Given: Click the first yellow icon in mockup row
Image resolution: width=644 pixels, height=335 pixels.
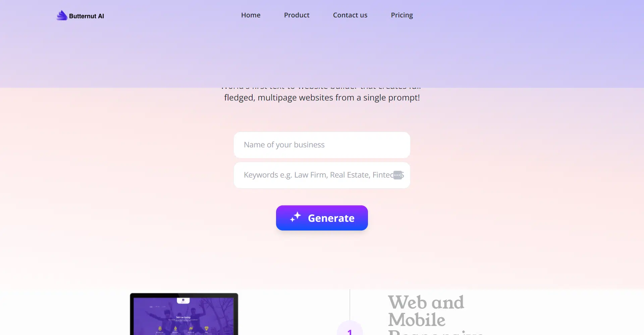Looking at the screenshot, I should [x=160, y=329].
